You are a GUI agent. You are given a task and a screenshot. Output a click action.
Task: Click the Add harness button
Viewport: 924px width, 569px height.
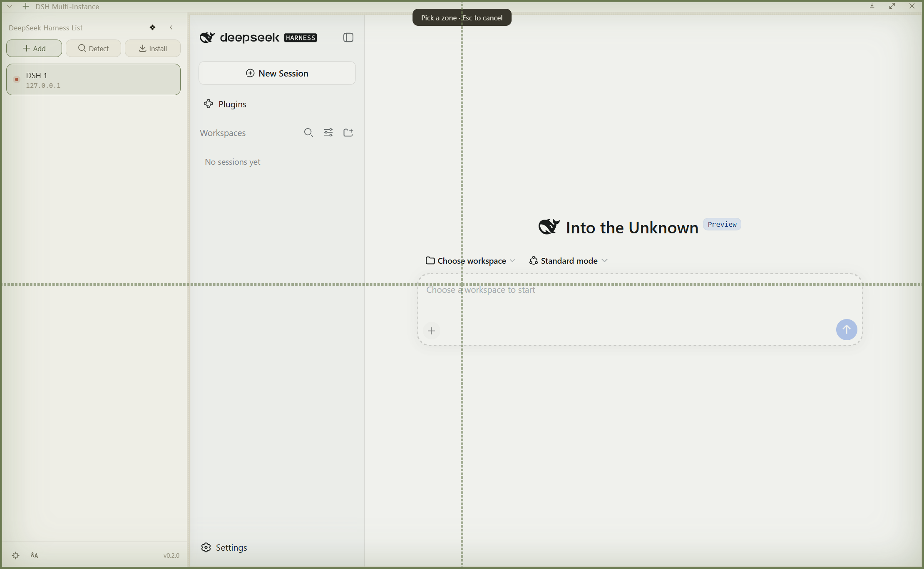click(x=34, y=48)
